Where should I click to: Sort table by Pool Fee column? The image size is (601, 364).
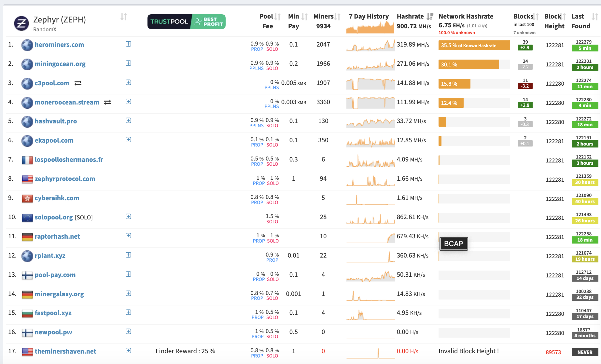pyautogui.click(x=277, y=17)
